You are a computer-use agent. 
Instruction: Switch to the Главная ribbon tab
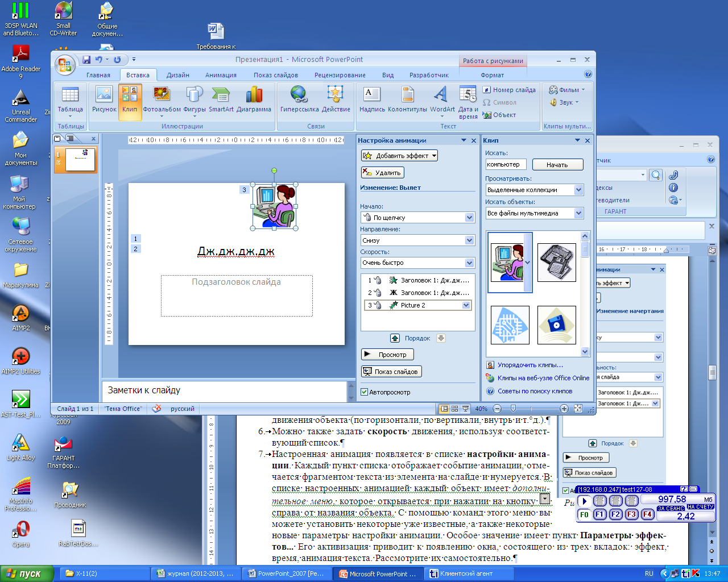tap(98, 75)
